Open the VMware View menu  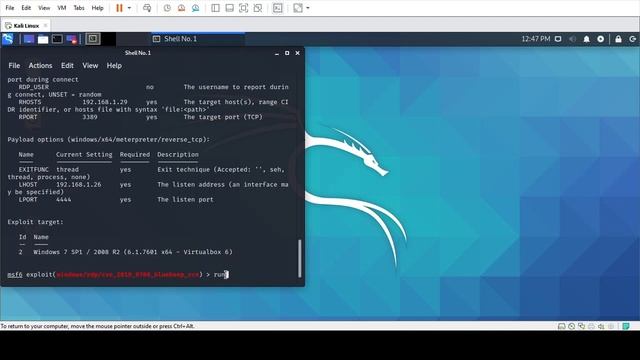point(44,8)
